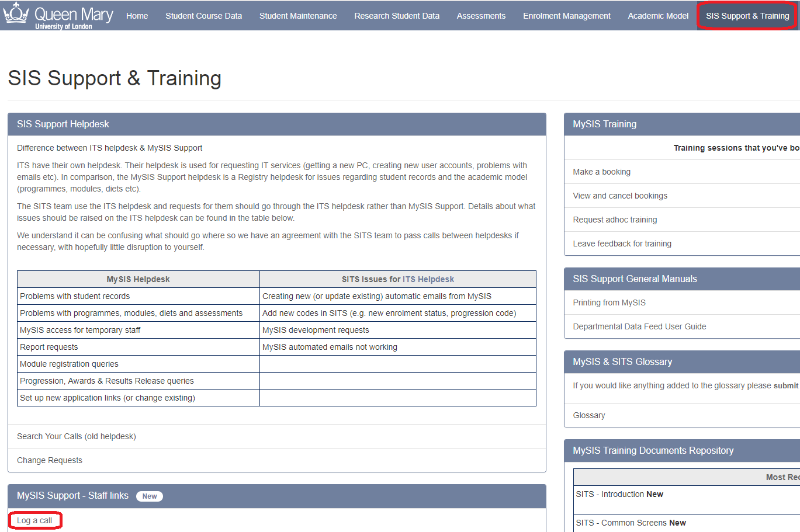This screenshot has height=532, width=800.
Task: Click the 'SIS Support & Training' page title
Action: click(115, 78)
